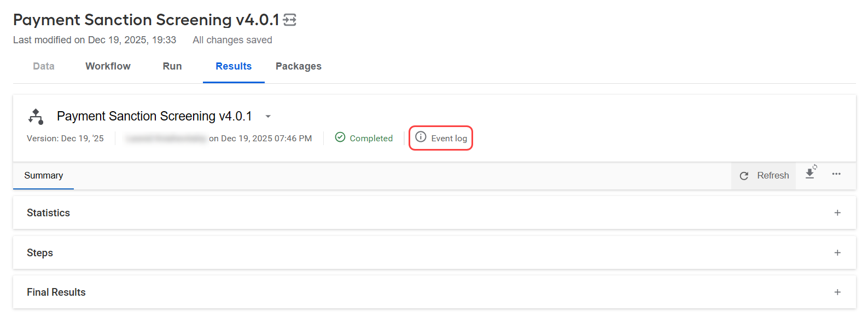Image resolution: width=868 pixels, height=322 pixels.
Task: Open the Workflow tab
Action: coord(108,66)
